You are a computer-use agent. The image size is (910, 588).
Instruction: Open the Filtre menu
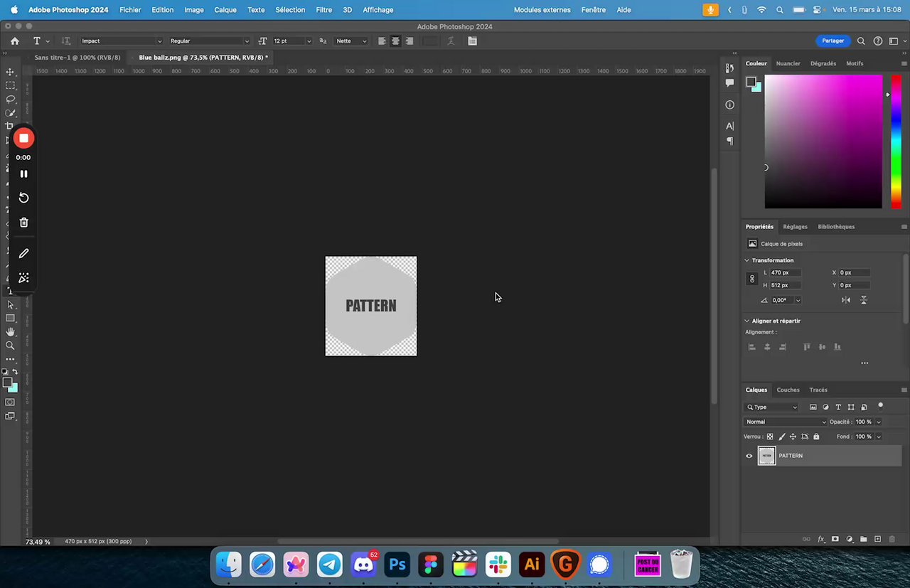[323, 10]
